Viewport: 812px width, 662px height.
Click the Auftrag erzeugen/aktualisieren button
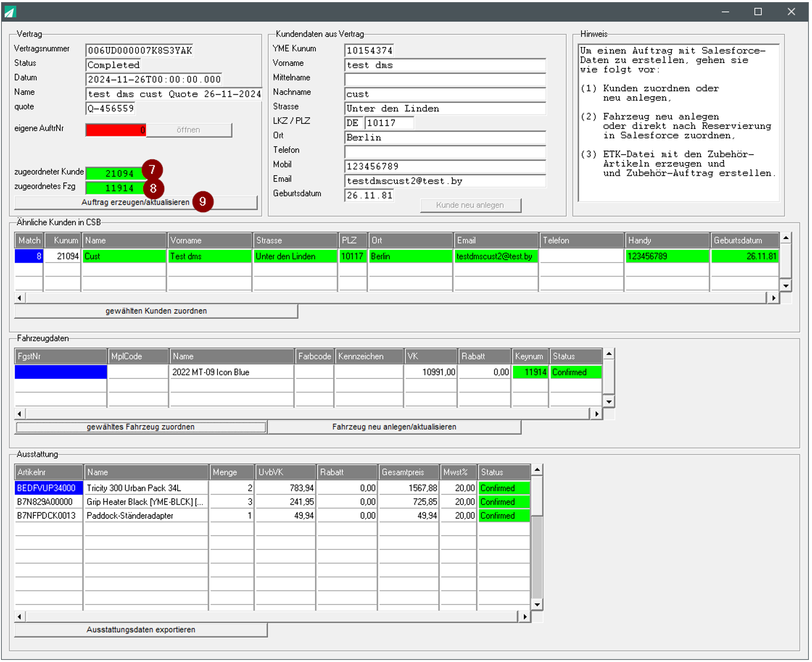coord(136,203)
